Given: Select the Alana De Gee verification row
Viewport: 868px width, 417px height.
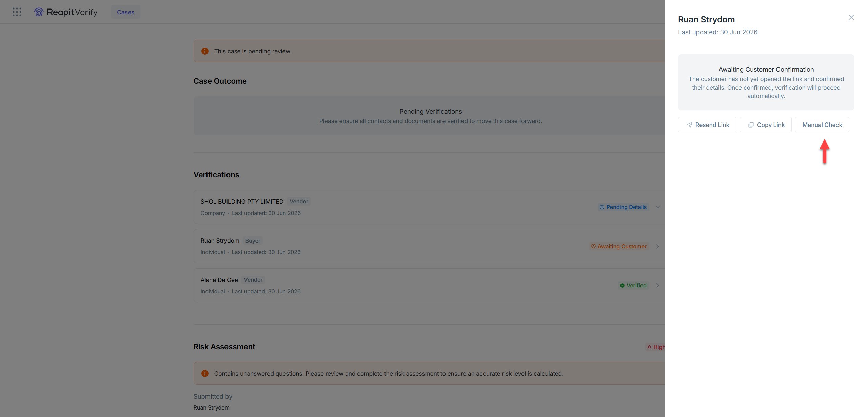Looking at the screenshot, I should (x=429, y=285).
